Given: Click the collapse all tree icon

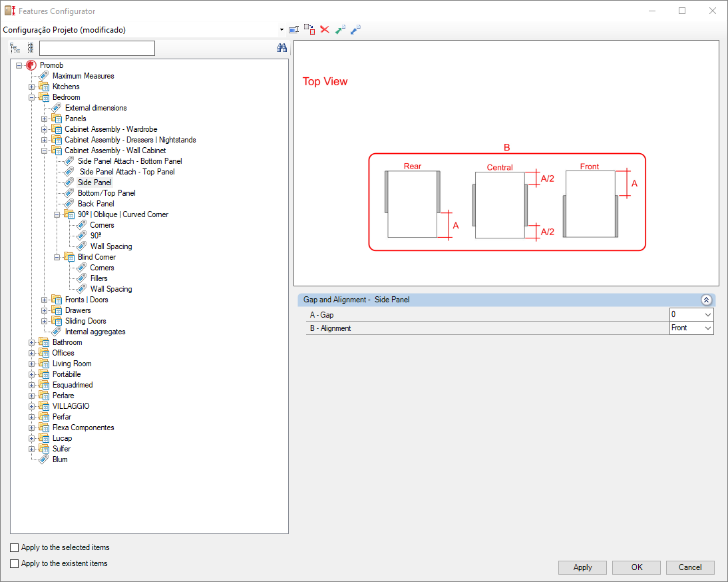Looking at the screenshot, I should pyautogui.click(x=30, y=48).
